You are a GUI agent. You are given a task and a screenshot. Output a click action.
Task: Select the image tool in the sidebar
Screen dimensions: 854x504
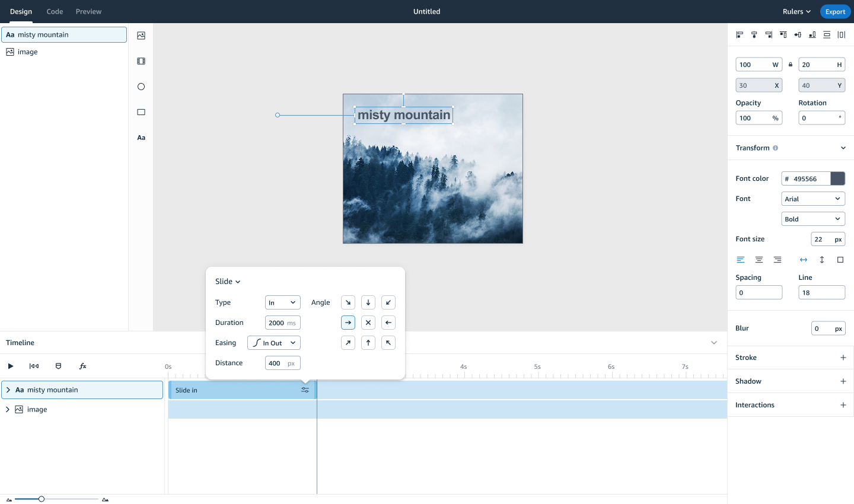coord(141,36)
